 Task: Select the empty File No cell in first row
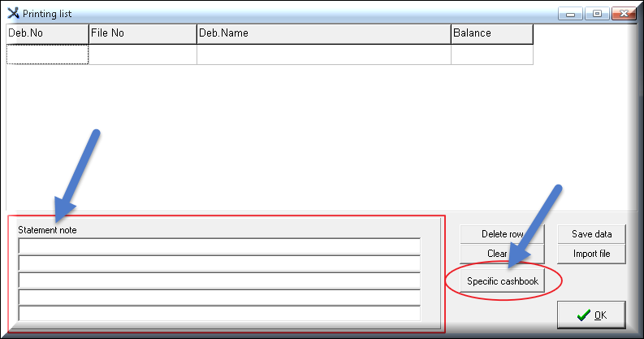click(x=142, y=54)
